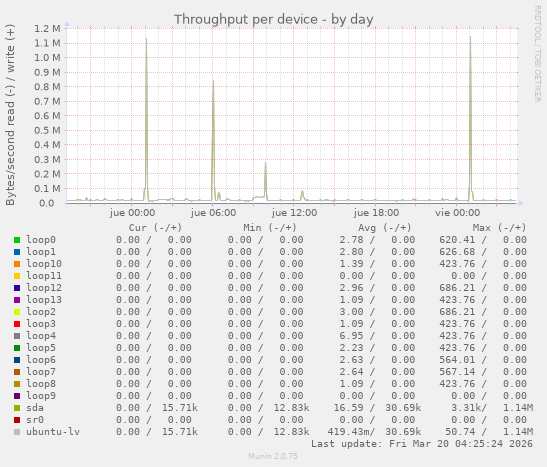Screen dimensions: 547x467
Task: Click the loop9 dark purple legend swatch
Action: coord(17,396)
